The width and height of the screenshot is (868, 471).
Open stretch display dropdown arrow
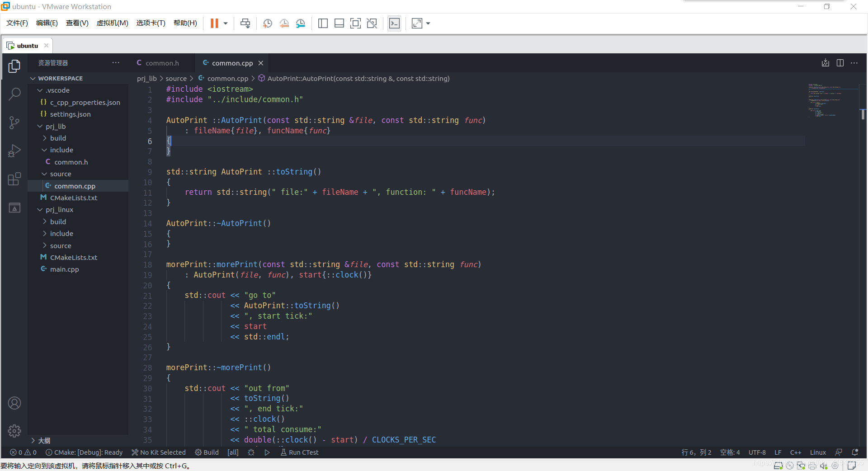(428, 24)
